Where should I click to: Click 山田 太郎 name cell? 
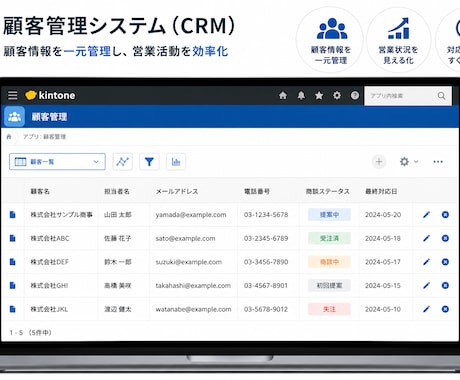(118, 215)
